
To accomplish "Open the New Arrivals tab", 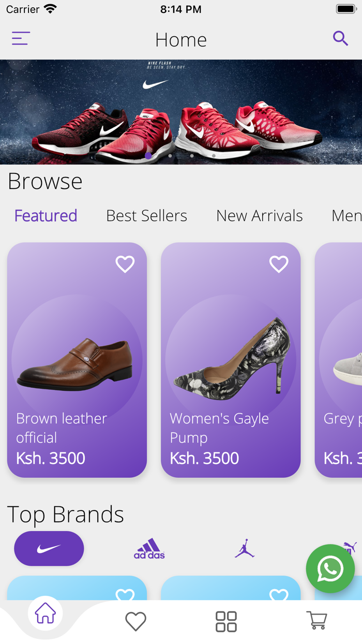I will 259,215.
